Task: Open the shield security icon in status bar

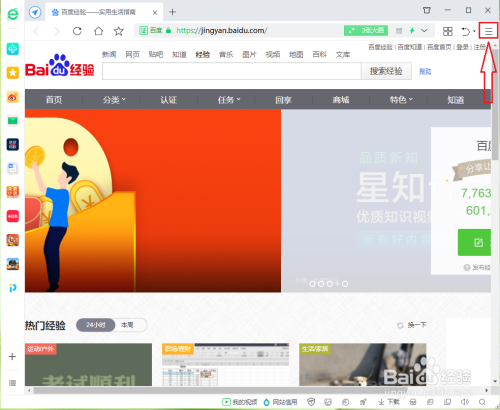Action: pos(311,402)
